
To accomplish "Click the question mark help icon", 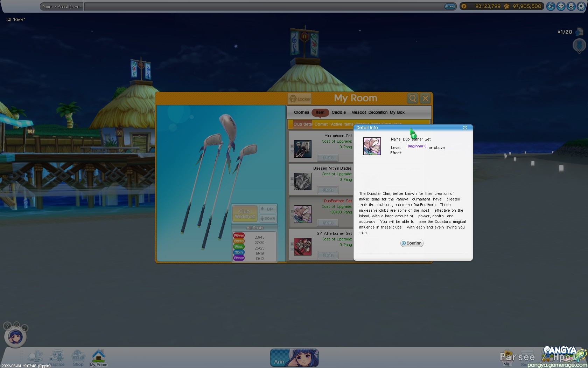I will coord(7,326).
